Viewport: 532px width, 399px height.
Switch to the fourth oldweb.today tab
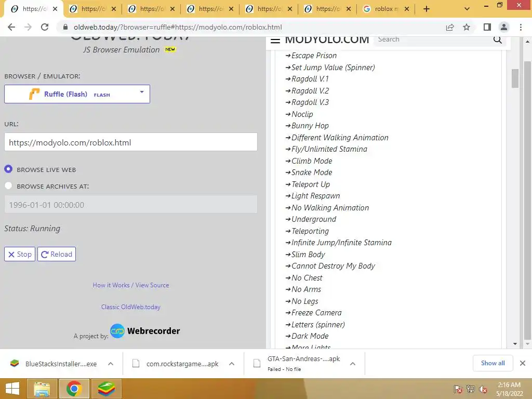210,9
